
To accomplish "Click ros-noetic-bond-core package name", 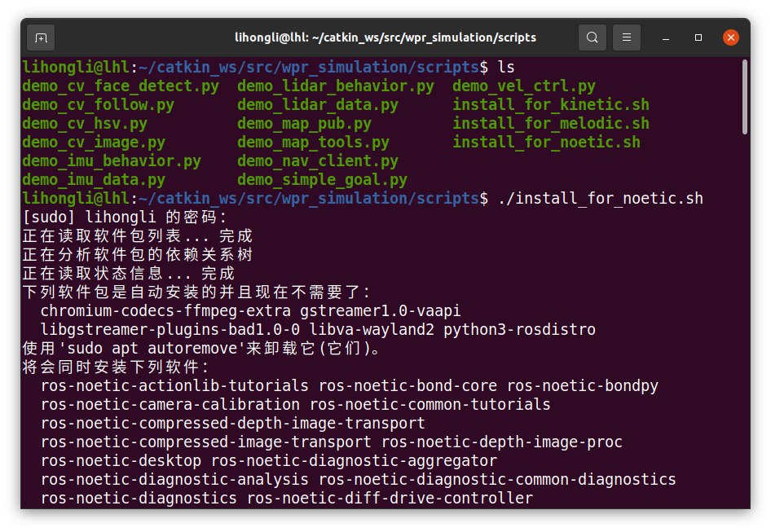I will [408, 385].
